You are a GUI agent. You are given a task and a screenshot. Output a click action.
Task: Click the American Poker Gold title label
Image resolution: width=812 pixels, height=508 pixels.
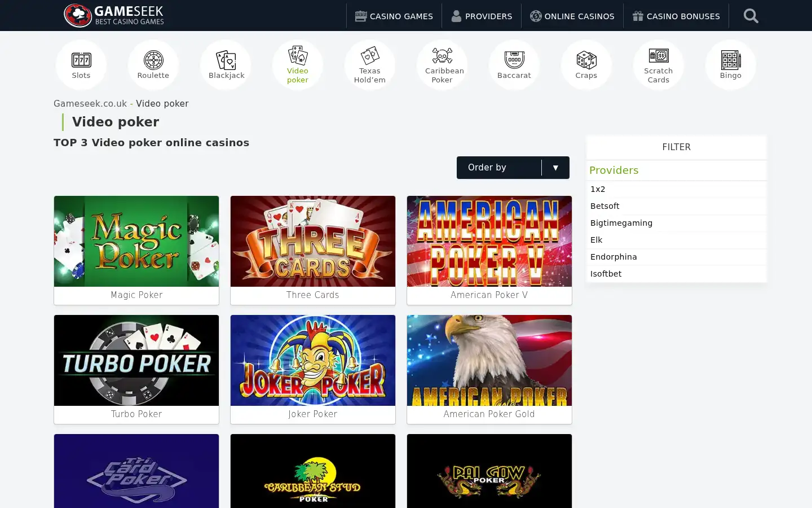click(489, 414)
